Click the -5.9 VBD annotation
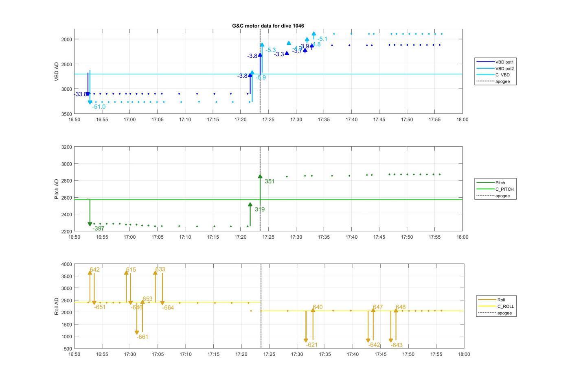Image resolution: width=570 pixels, height=392 pixels. [261, 77]
